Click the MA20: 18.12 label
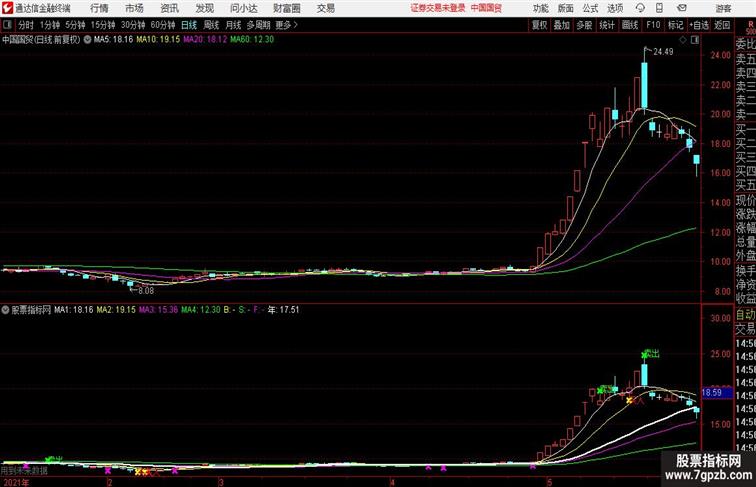The height and width of the screenshot is (487, 756). click(x=205, y=40)
